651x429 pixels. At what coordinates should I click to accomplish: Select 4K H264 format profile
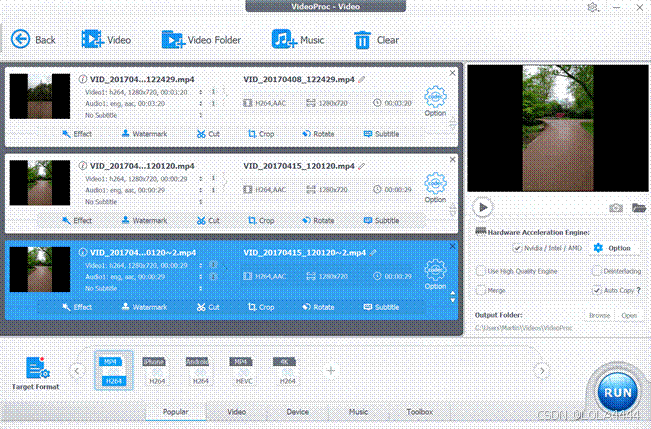(287, 370)
